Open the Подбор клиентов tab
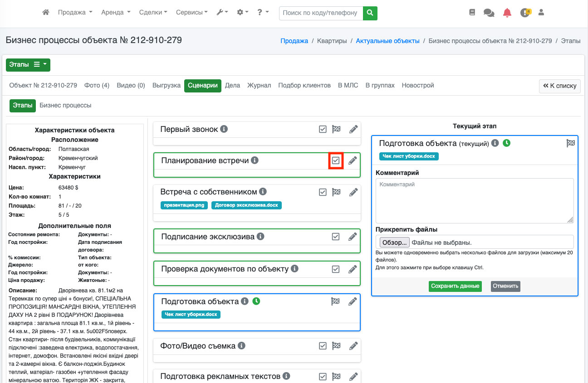This screenshot has height=383, width=588. 304,85
